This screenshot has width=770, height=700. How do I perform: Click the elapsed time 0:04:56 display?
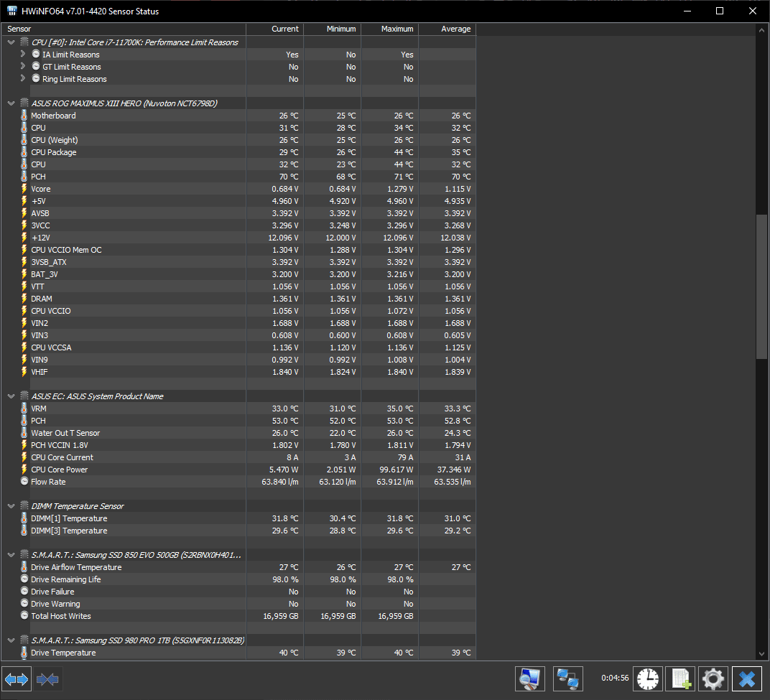point(615,678)
